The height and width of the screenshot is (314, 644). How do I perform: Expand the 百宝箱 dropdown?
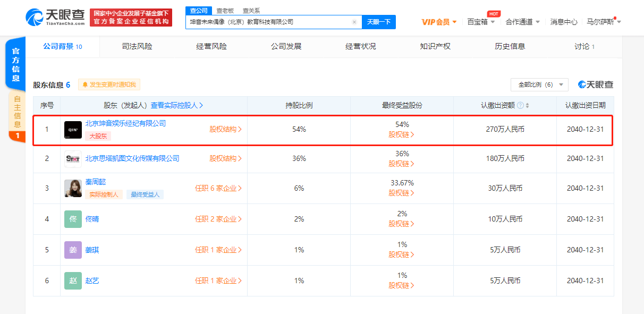click(481, 22)
